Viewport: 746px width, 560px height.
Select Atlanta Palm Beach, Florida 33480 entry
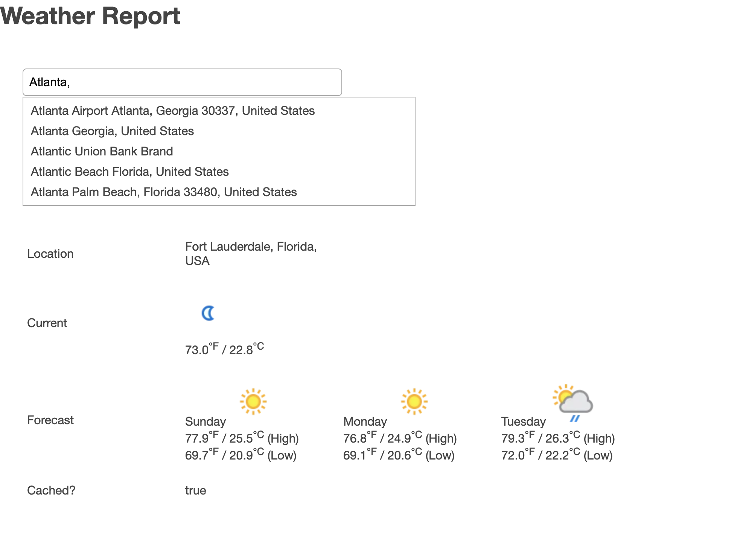[163, 192]
